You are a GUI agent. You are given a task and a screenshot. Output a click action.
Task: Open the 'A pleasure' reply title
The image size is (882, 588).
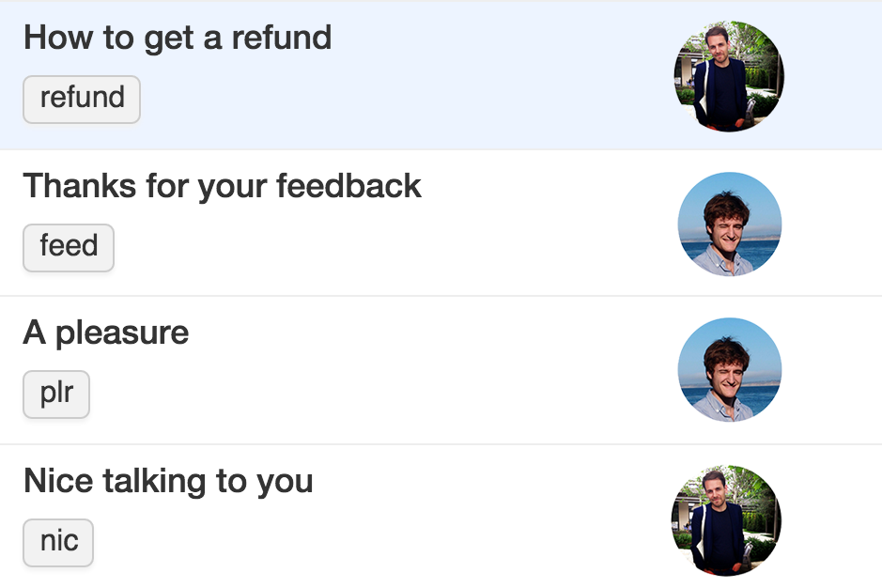106,333
